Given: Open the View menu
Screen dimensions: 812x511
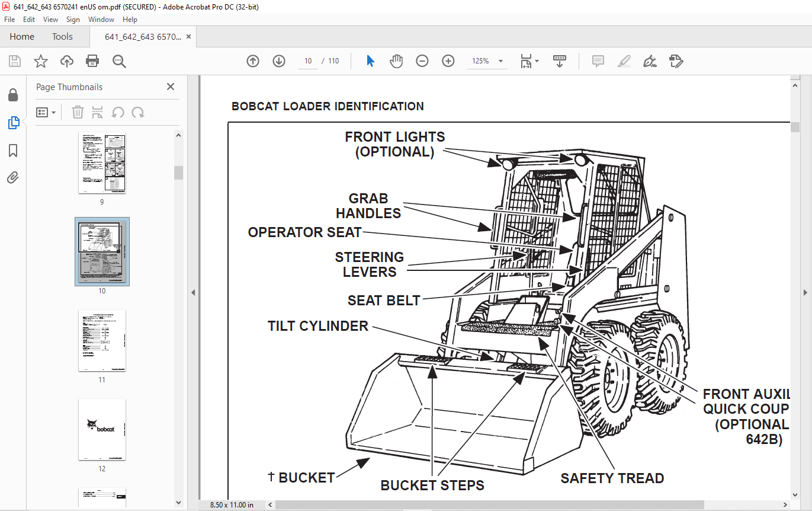Looking at the screenshot, I should 51,20.
